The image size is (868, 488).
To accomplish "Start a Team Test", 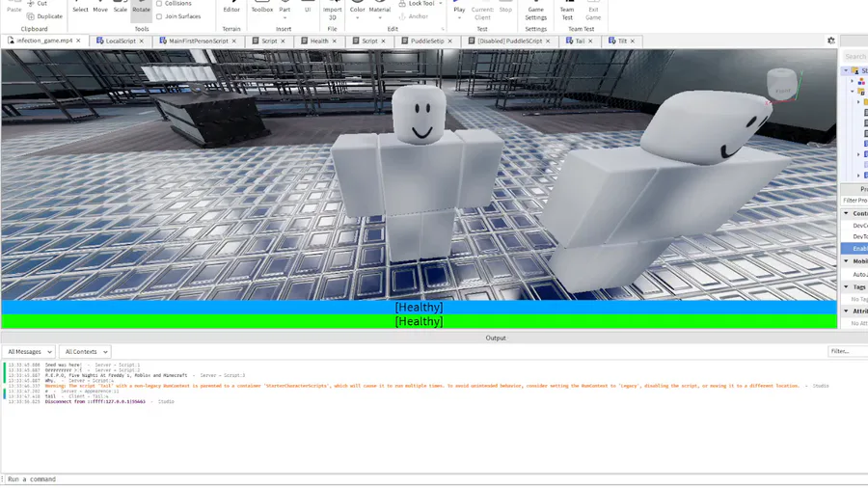I will tap(567, 11).
